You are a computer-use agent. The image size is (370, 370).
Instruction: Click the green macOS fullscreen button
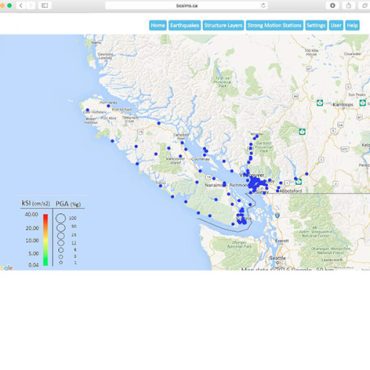(x=10, y=6)
